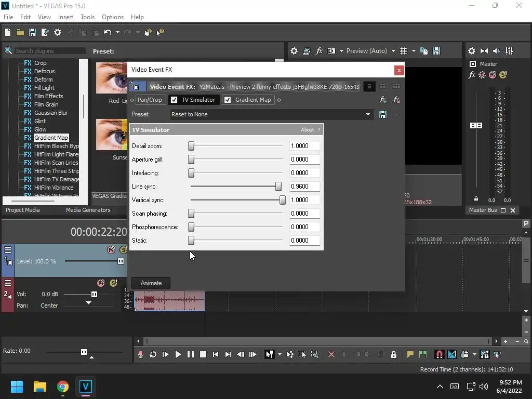Open overlays grid options dropdown
This screenshot has height=399, width=532.
coord(414,51)
